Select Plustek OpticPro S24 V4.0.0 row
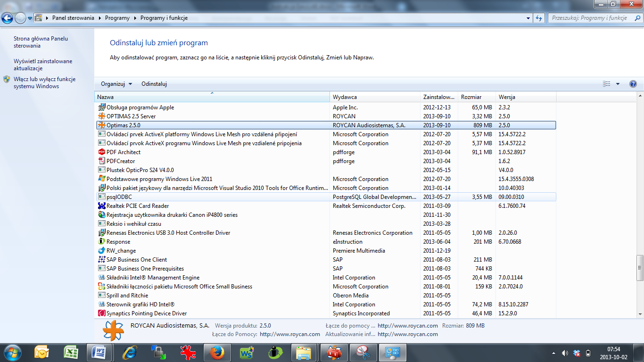 326,170
